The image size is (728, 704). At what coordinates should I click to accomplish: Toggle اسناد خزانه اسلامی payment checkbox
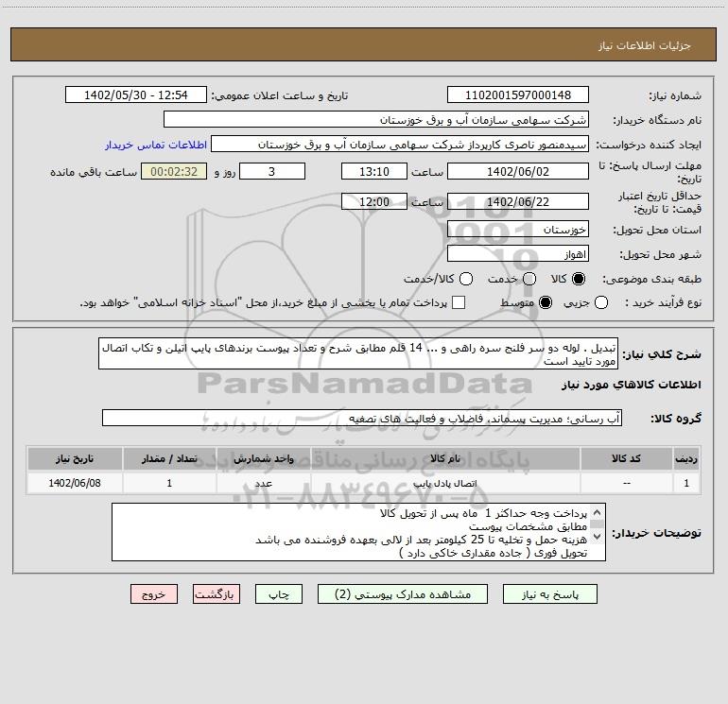point(459,302)
